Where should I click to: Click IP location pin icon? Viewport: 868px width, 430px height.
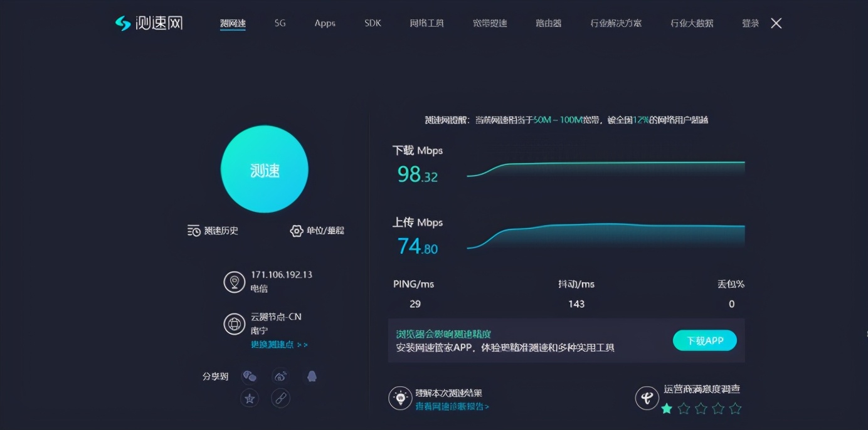(235, 282)
